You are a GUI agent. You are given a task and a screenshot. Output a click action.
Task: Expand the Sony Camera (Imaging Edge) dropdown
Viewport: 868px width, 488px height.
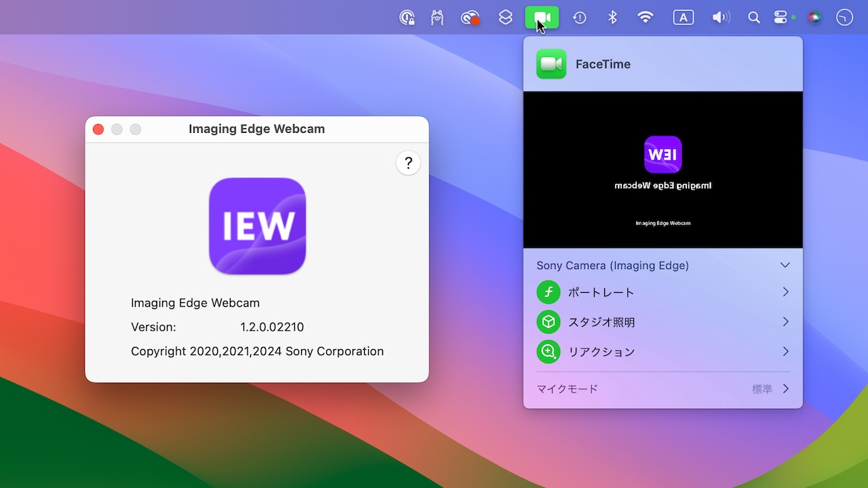[x=785, y=265]
